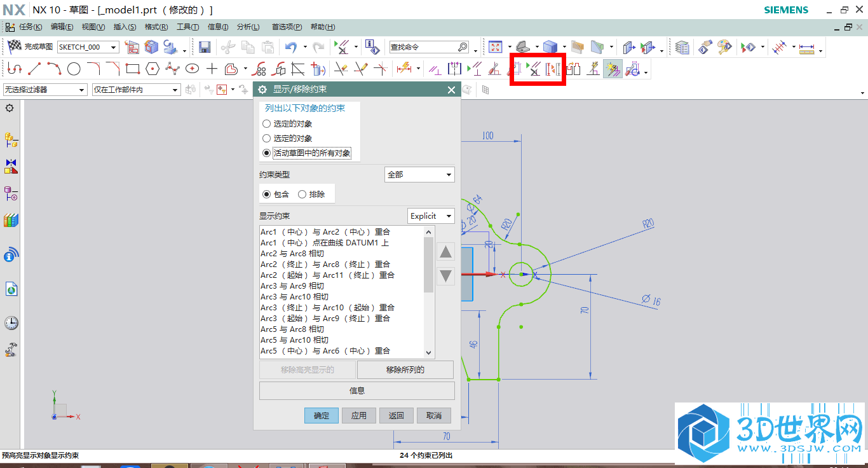
Task: Open the 约束类型 全部 dropdown
Action: pos(419,174)
